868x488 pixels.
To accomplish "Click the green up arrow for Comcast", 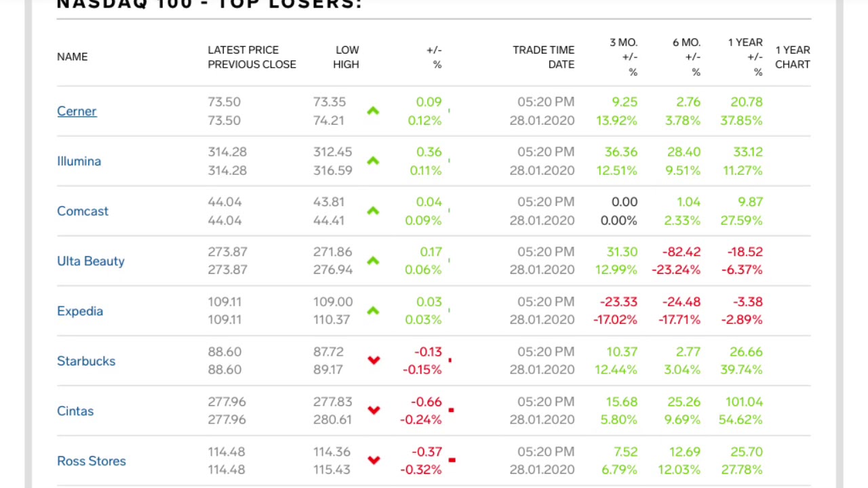I will (373, 211).
